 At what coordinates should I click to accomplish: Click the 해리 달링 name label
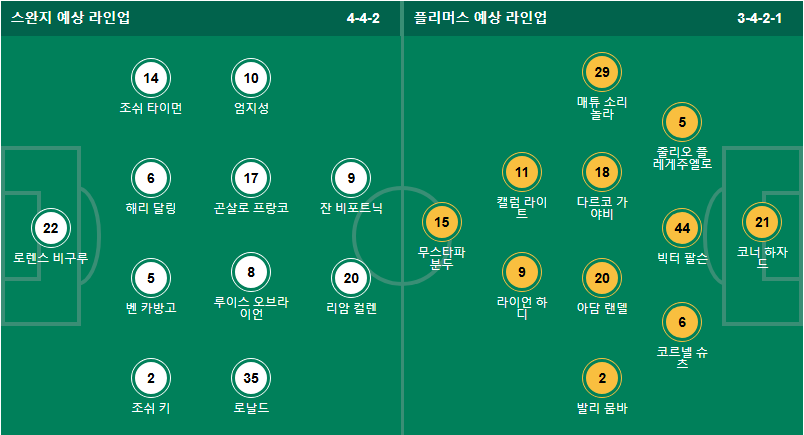coord(151,208)
